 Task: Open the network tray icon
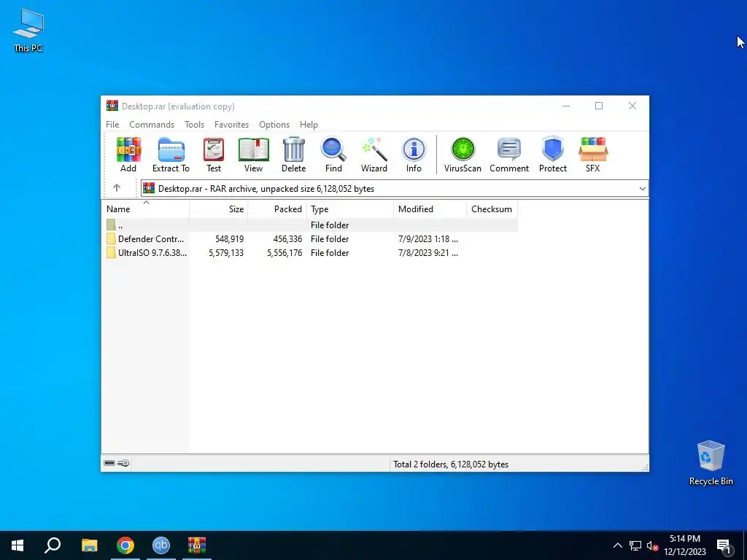coord(635,545)
